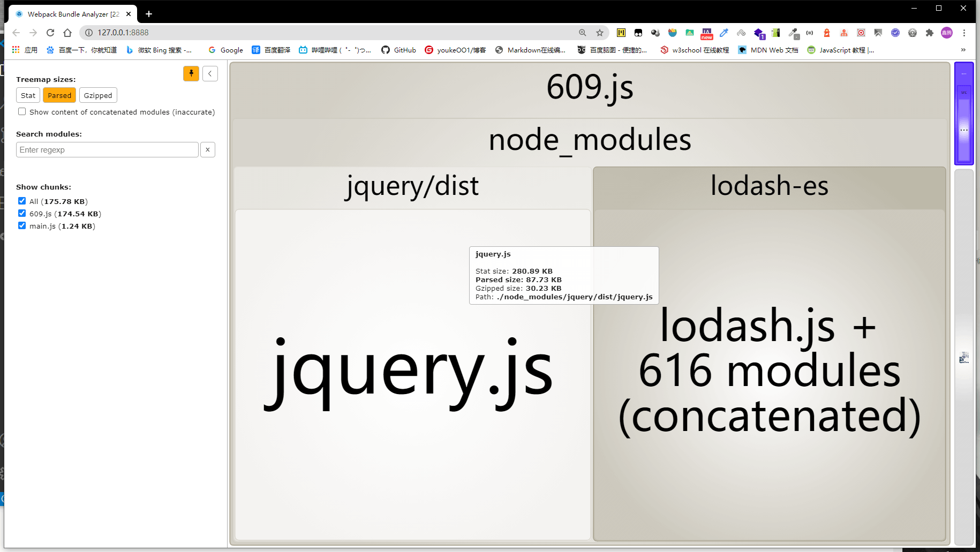Toggle show content of concatenated modules
The image size is (980, 552).
[22, 111]
